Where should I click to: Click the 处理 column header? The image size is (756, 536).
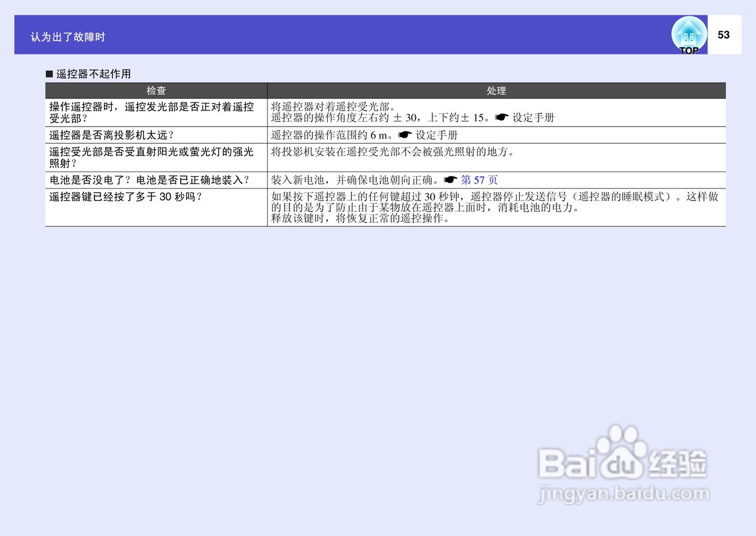[x=496, y=90]
